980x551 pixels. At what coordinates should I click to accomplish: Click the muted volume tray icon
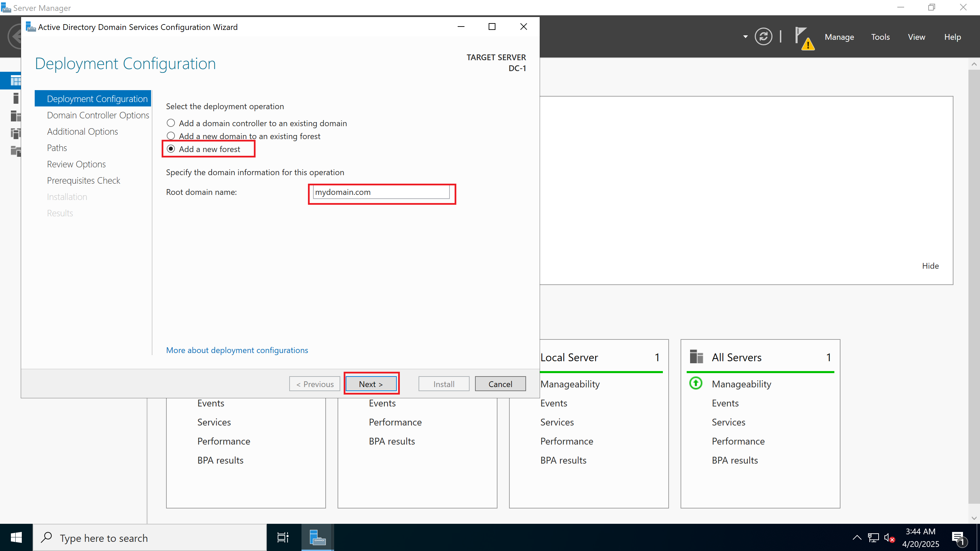[889, 538]
